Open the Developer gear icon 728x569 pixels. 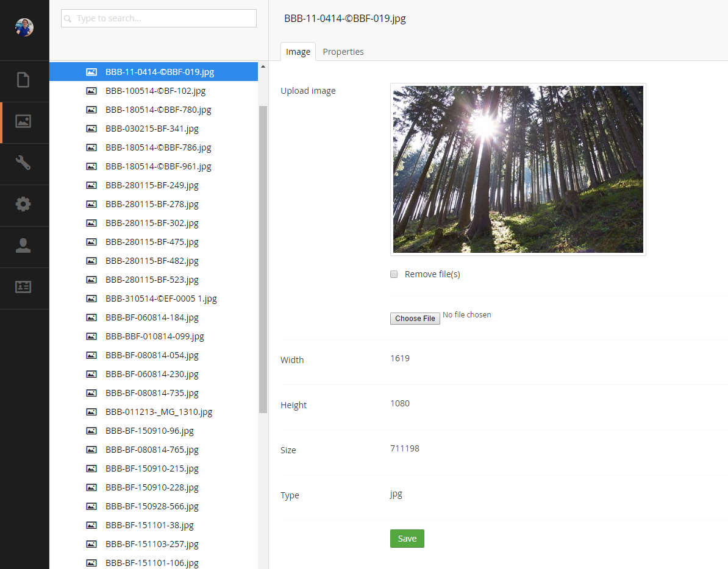pos(23,205)
